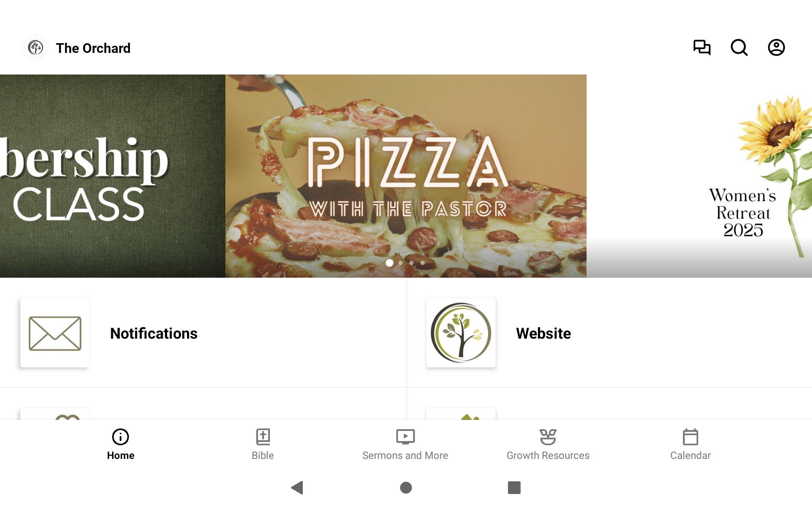Tap The Orchard logo in header

coord(36,47)
